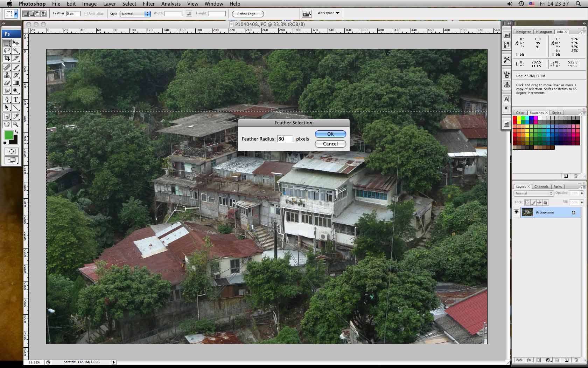Reset default foreground and background colors
Image resolution: width=588 pixels, height=368 pixels.
point(5,143)
